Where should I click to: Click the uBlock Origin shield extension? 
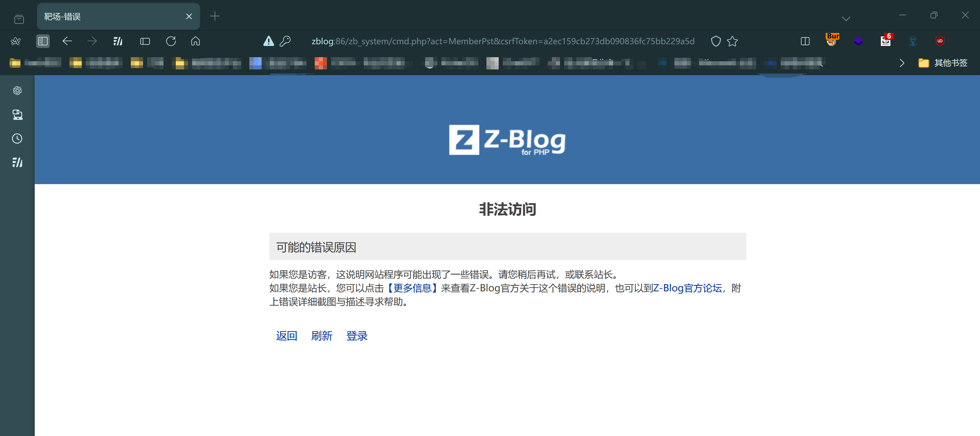(x=940, y=41)
